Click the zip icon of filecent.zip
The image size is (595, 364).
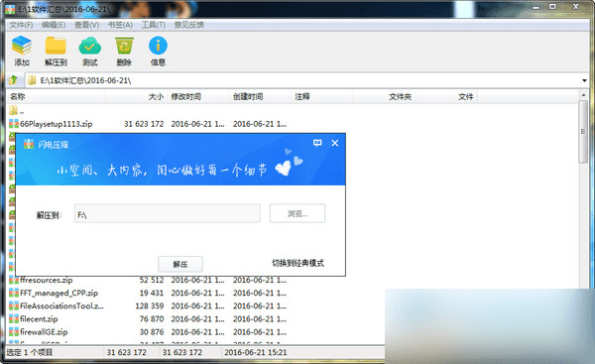(14, 318)
